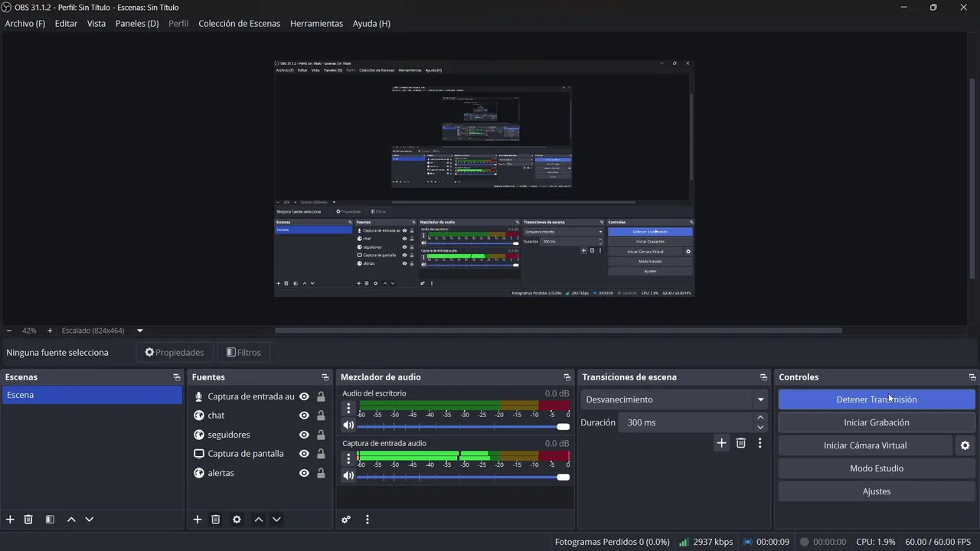Open preview scaling dropdown arrow
Viewport: 980px width, 551px height.
pyautogui.click(x=140, y=331)
